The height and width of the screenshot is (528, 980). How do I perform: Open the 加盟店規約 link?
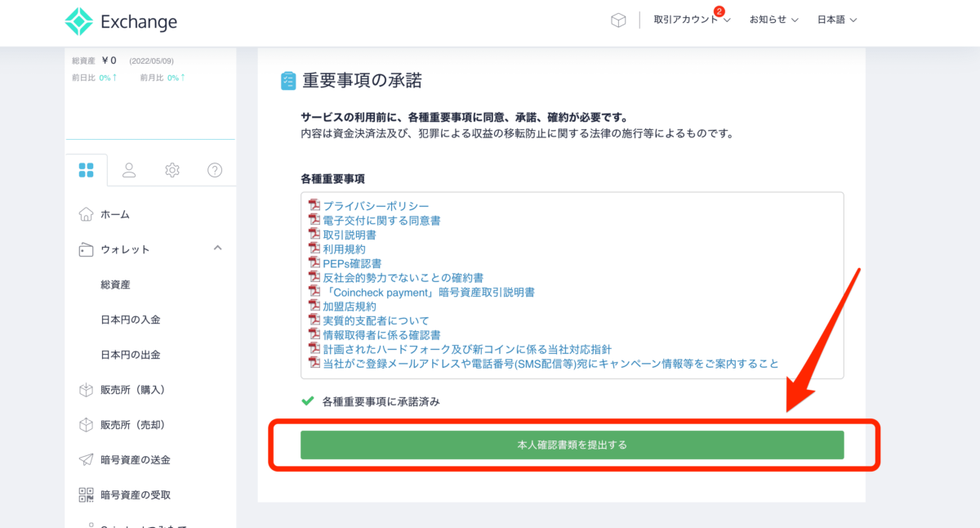[349, 307]
